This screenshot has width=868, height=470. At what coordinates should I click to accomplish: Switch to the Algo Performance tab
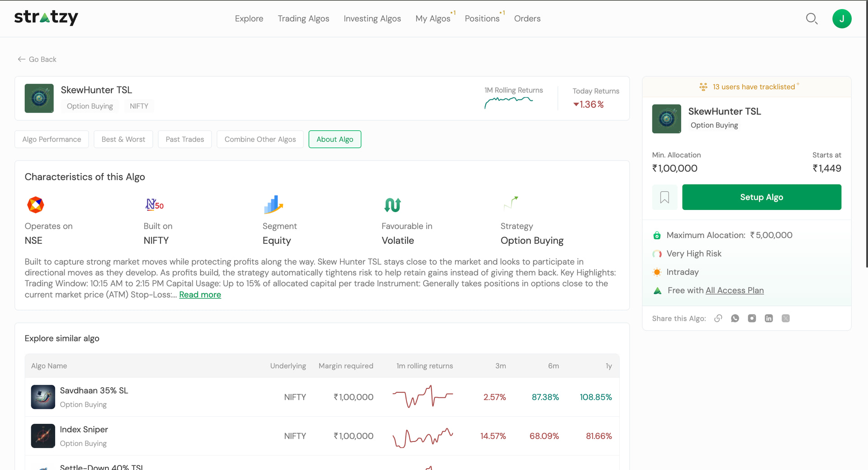(x=52, y=139)
